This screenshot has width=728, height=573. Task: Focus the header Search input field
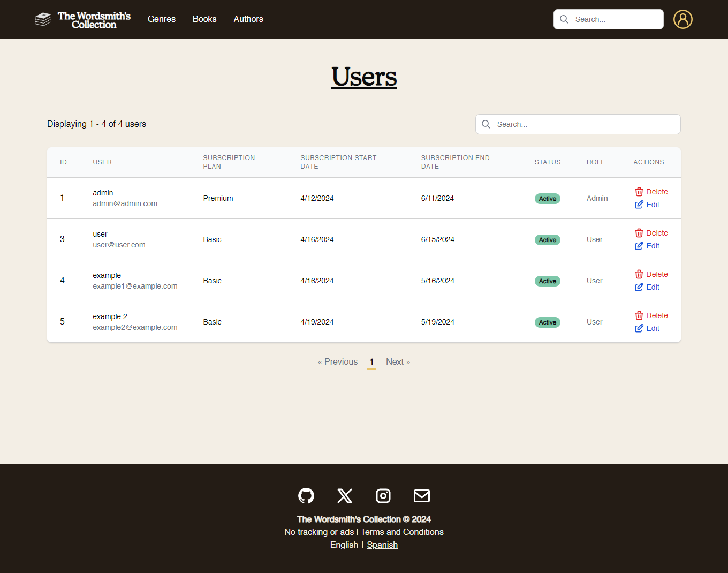[609, 19]
